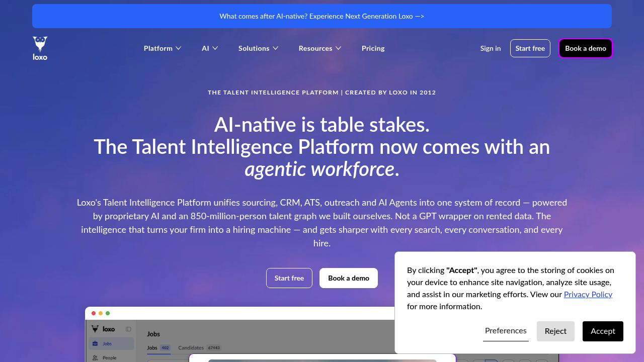Open the Privacy Policy link
The height and width of the screenshot is (362, 644).
coord(588,294)
